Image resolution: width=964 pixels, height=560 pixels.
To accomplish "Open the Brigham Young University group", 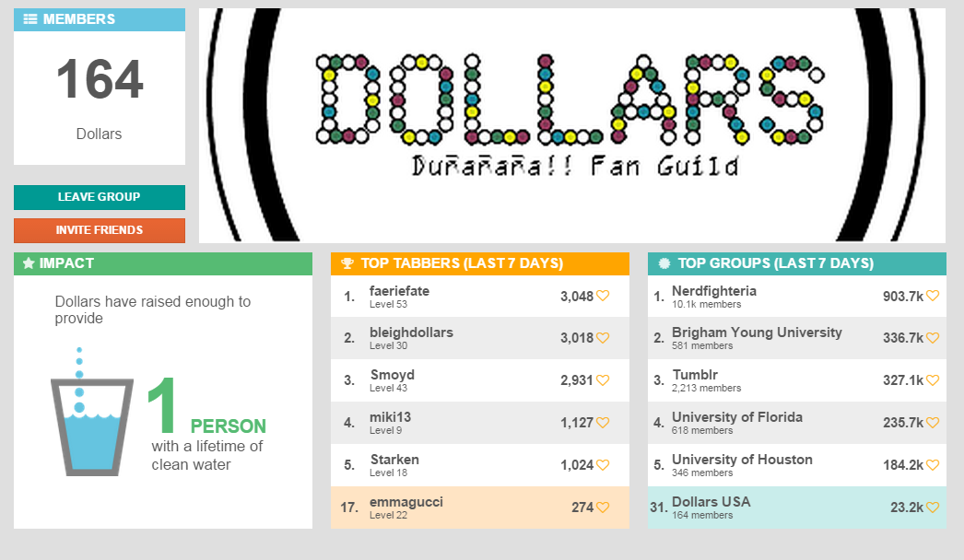I will [797, 338].
